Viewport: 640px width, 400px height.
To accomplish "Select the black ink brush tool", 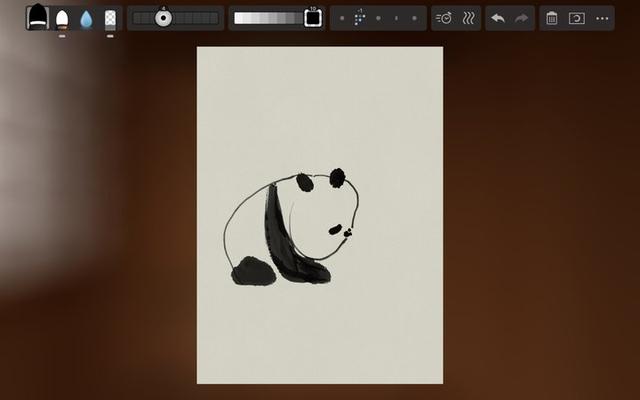I will [x=37, y=18].
